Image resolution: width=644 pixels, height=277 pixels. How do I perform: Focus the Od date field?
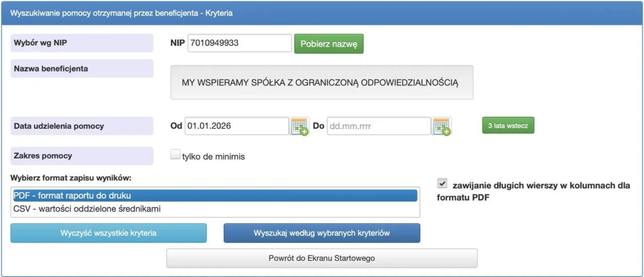(x=236, y=126)
